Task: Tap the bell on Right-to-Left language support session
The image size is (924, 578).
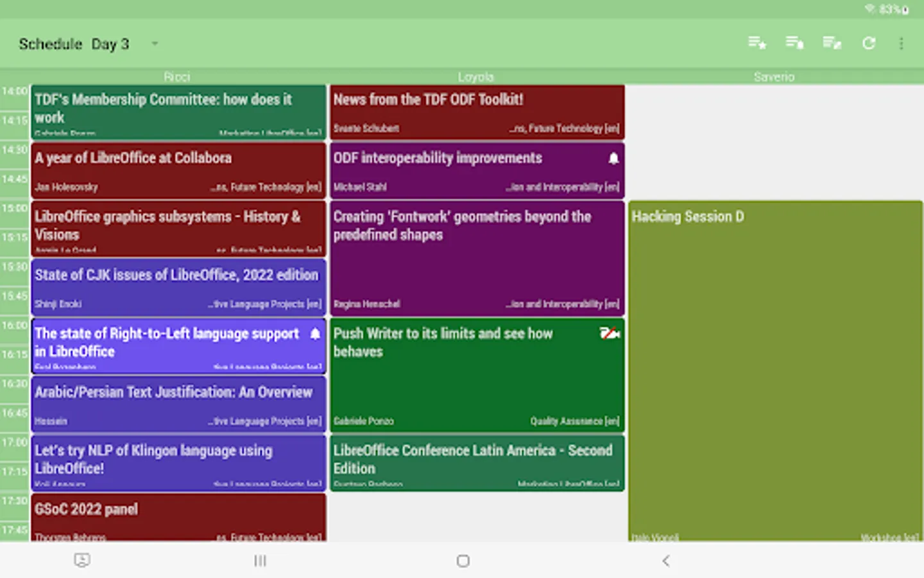Action: [315, 334]
